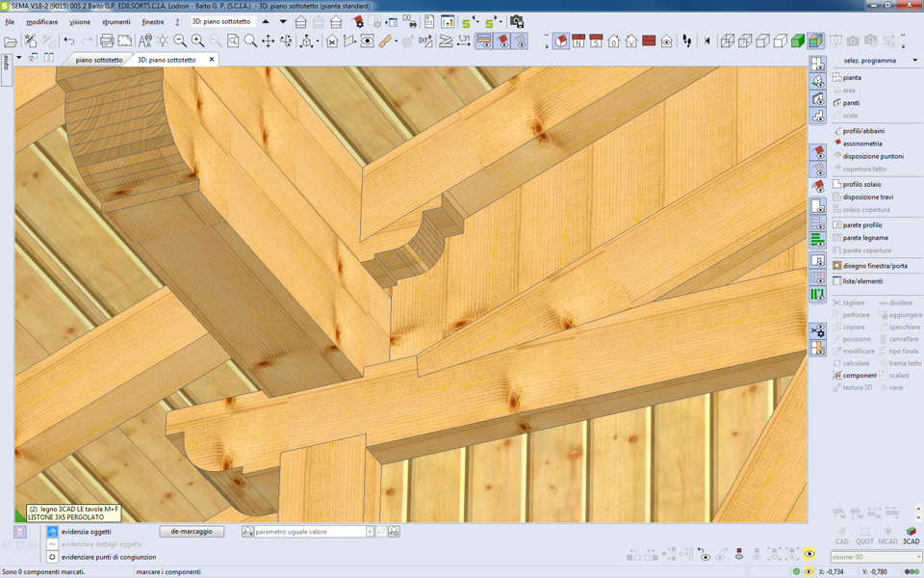The image size is (924, 578).
Task: Click 'disposizione puntoni' in the side panel
Action: (873, 156)
